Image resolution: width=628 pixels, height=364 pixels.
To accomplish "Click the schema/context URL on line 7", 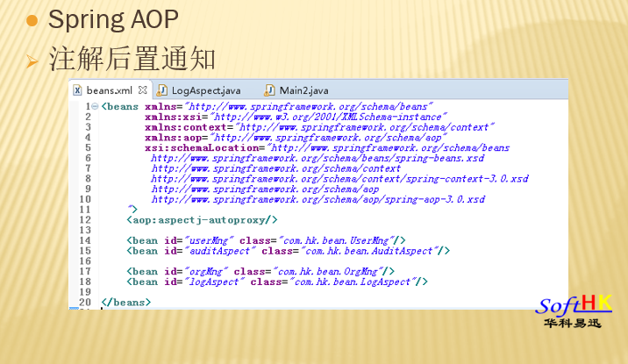I will click(275, 168).
